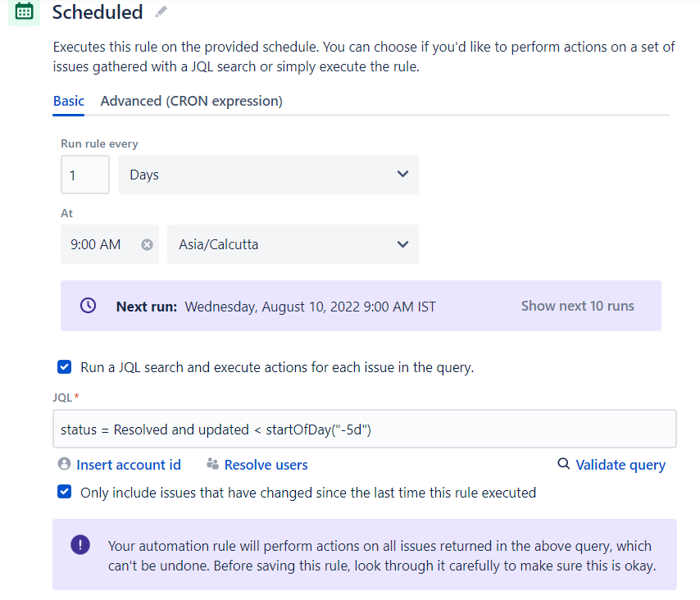700x600 pixels.
Task: Click the warning exclamation icon in bottom banner
Action: click(80, 546)
